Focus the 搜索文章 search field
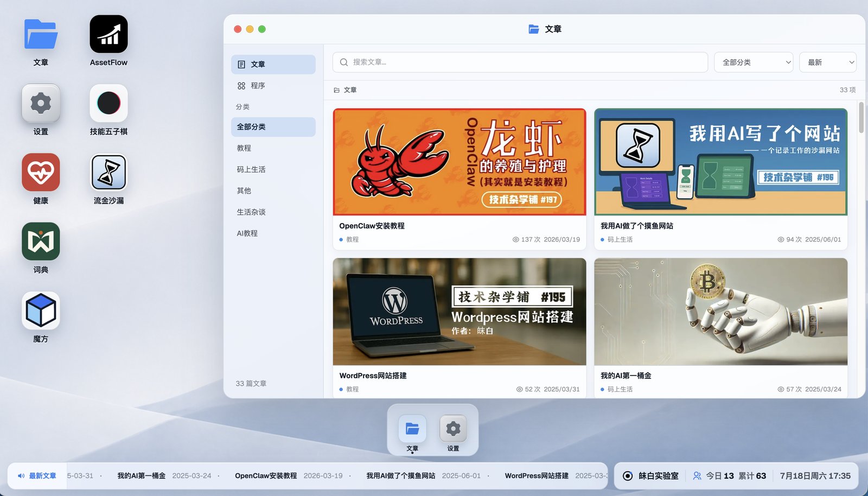Image resolution: width=868 pixels, height=496 pixels. pyautogui.click(x=520, y=62)
